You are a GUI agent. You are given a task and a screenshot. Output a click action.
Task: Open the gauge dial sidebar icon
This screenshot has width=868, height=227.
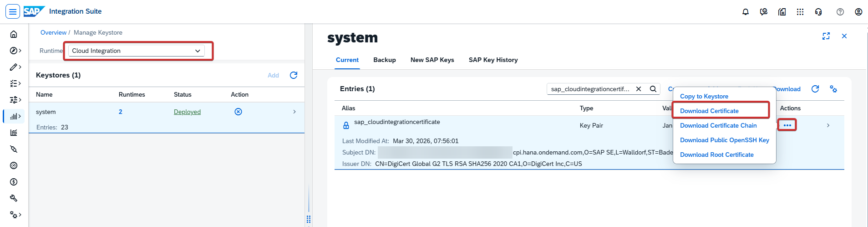pyautogui.click(x=14, y=165)
